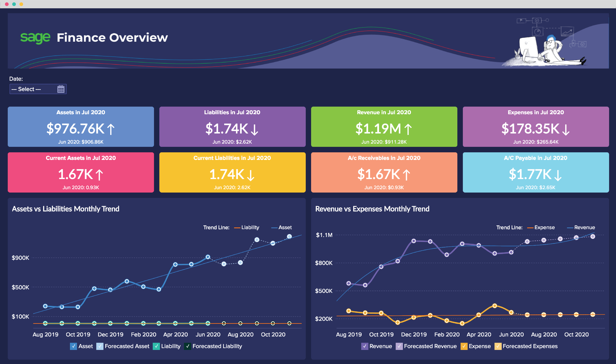Toggle the Expense series checkbox
The image size is (616, 364).
click(x=464, y=346)
